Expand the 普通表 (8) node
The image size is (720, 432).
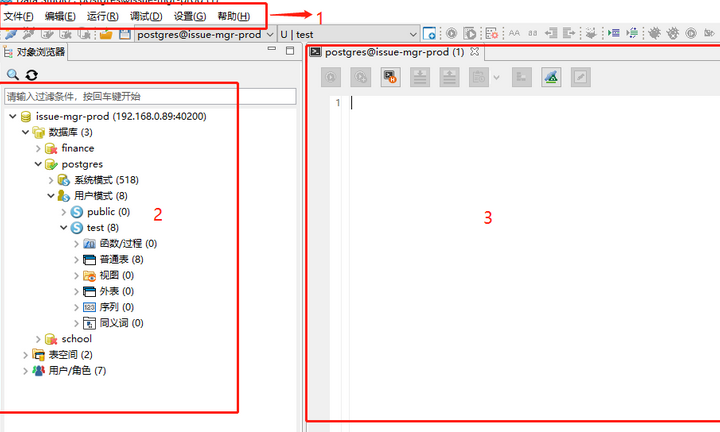point(76,260)
